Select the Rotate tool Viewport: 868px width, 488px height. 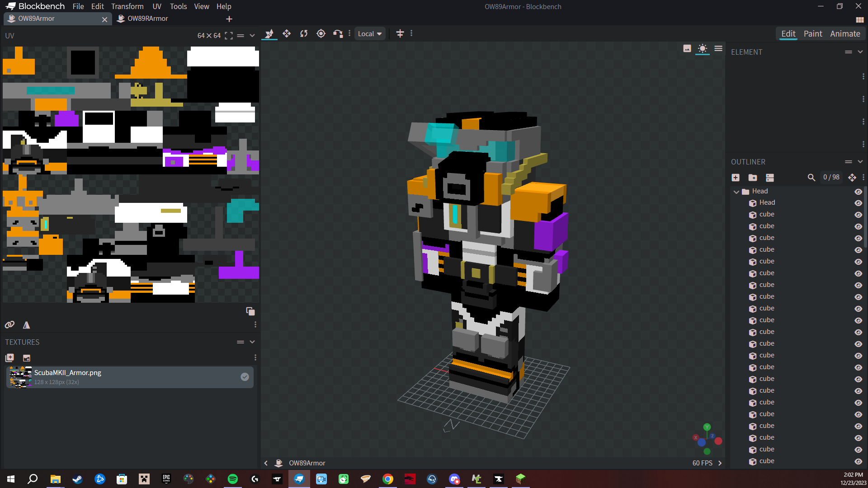point(304,33)
